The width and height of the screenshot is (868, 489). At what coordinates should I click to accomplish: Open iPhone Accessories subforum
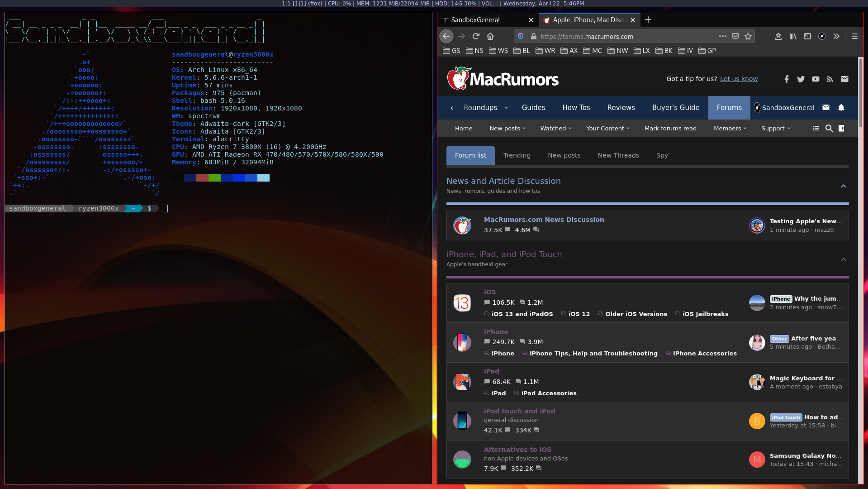click(x=704, y=353)
